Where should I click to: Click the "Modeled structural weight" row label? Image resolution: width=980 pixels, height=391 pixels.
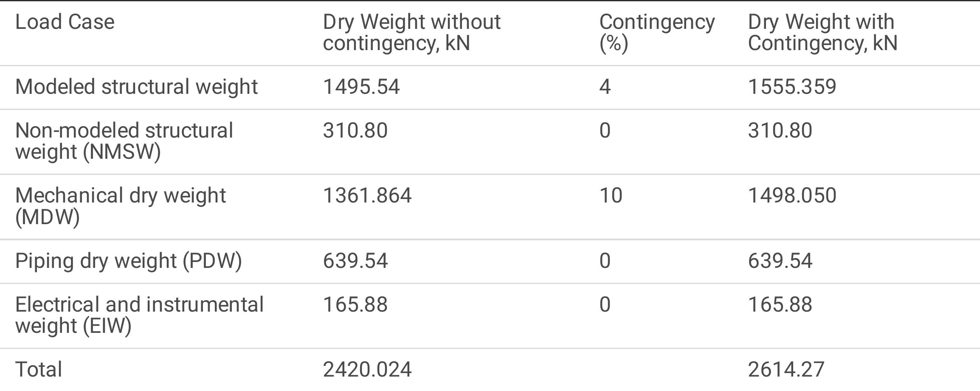pos(136,87)
